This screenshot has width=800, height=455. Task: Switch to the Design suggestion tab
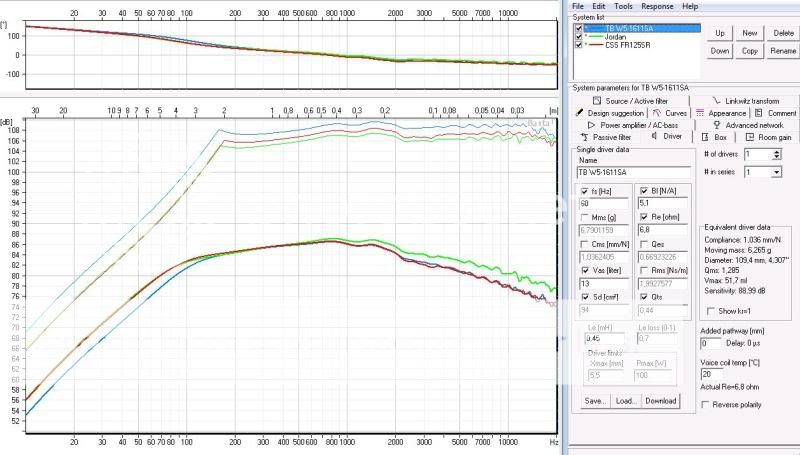(x=613, y=113)
